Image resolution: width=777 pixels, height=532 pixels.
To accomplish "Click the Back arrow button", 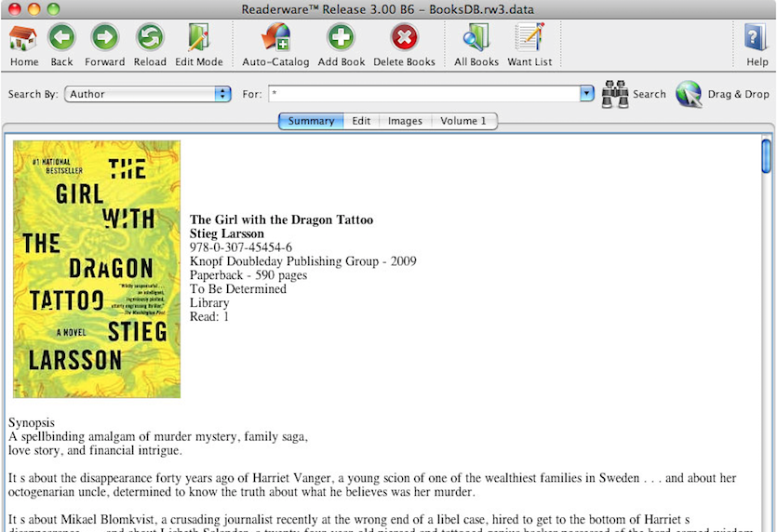I will tap(61, 45).
